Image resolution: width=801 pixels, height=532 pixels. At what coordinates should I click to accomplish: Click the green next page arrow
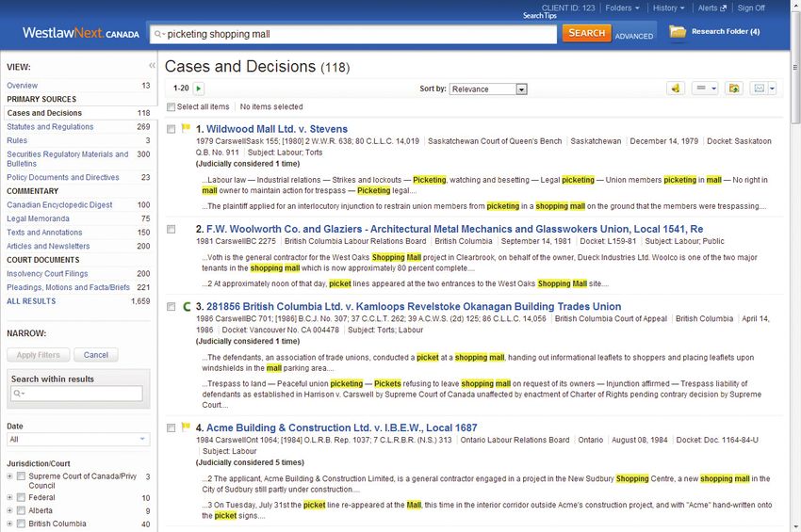pos(199,89)
